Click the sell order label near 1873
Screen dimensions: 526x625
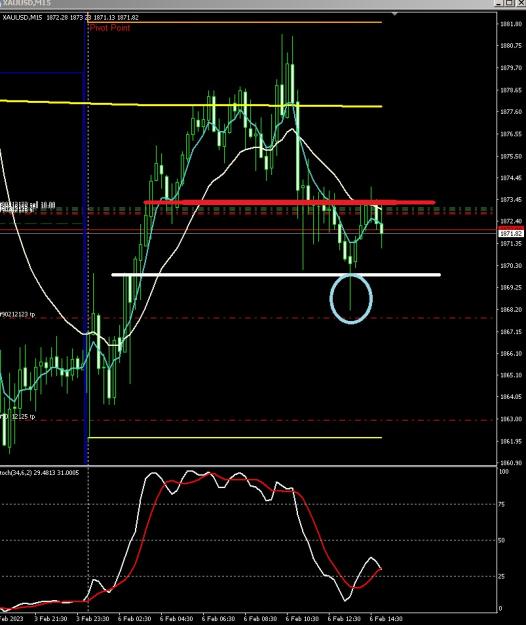pos(27,205)
